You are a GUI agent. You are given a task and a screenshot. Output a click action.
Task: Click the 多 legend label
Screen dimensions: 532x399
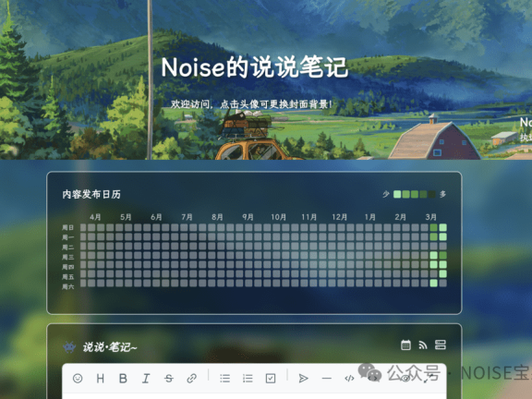(x=442, y=194)
